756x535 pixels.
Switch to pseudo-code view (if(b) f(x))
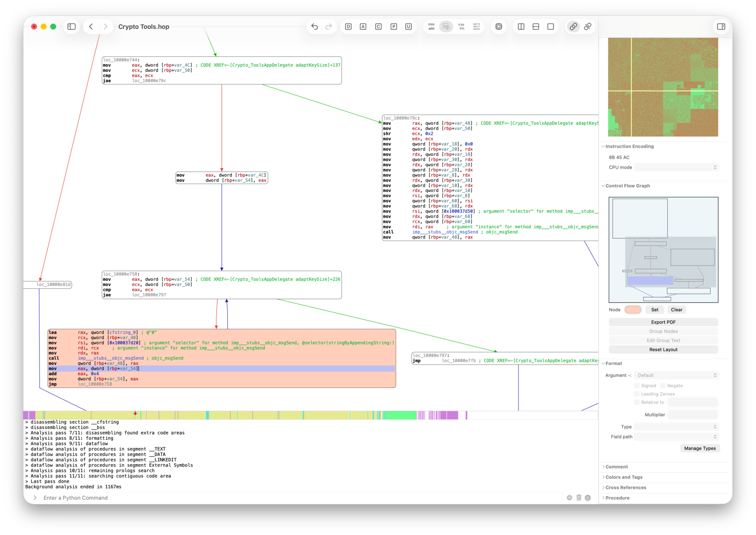461,27
